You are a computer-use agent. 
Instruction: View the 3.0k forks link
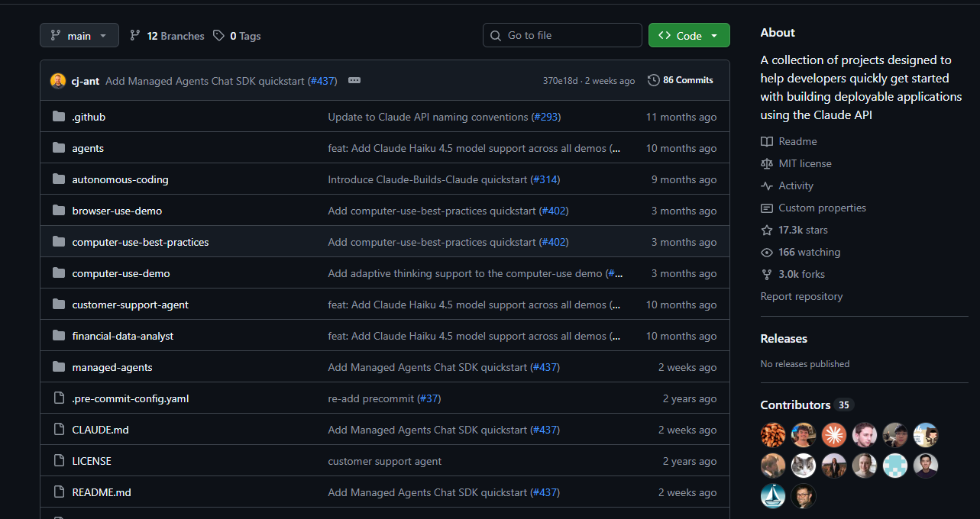pyautogui.click(x=801, y=274)
